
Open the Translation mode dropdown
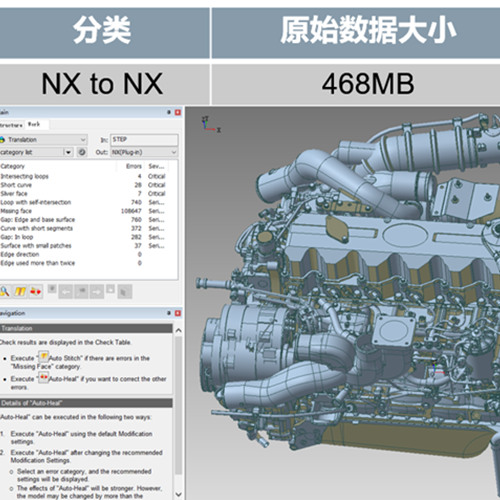43,139
